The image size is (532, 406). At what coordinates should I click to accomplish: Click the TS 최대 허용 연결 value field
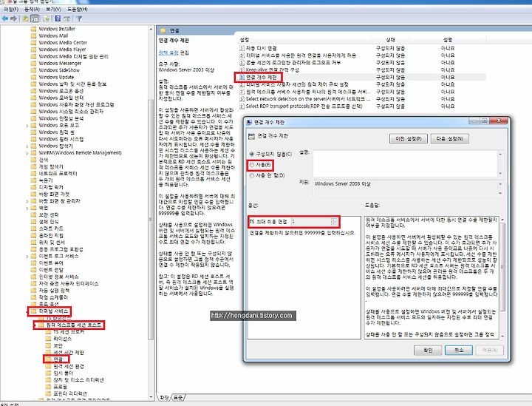point(311,222)
